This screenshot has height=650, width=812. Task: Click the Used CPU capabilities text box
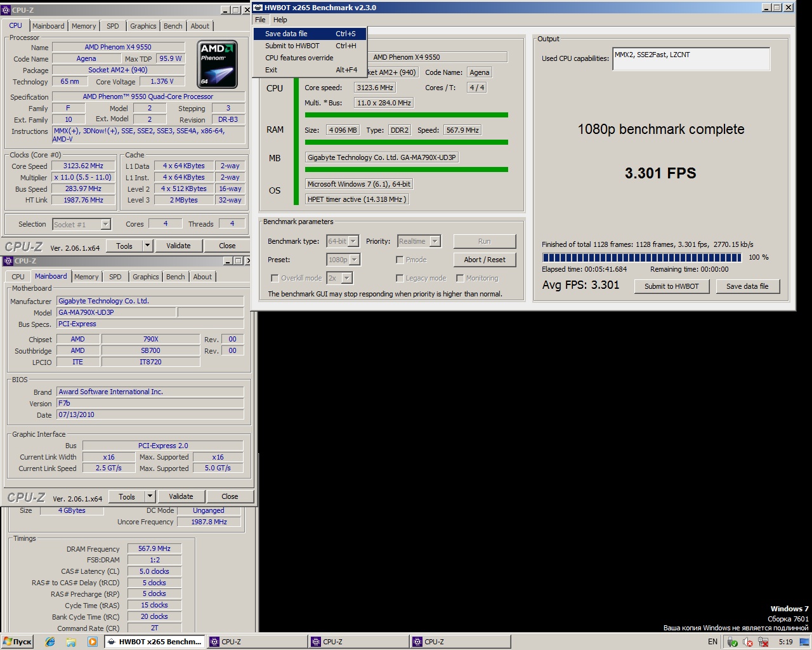[x=691, y=59]
